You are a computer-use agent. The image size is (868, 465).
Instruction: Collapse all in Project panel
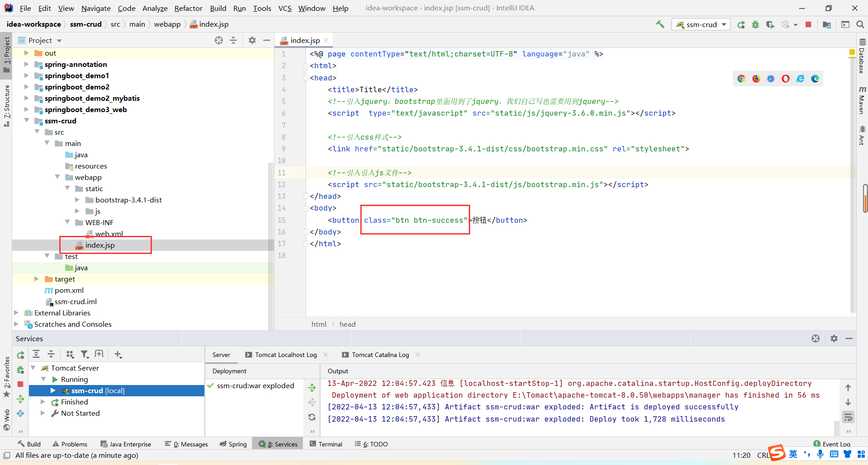click(x=233, y=40)
